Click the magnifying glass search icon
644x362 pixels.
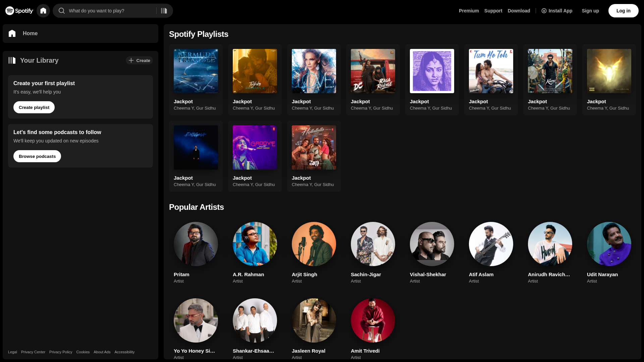pos(62,11)
